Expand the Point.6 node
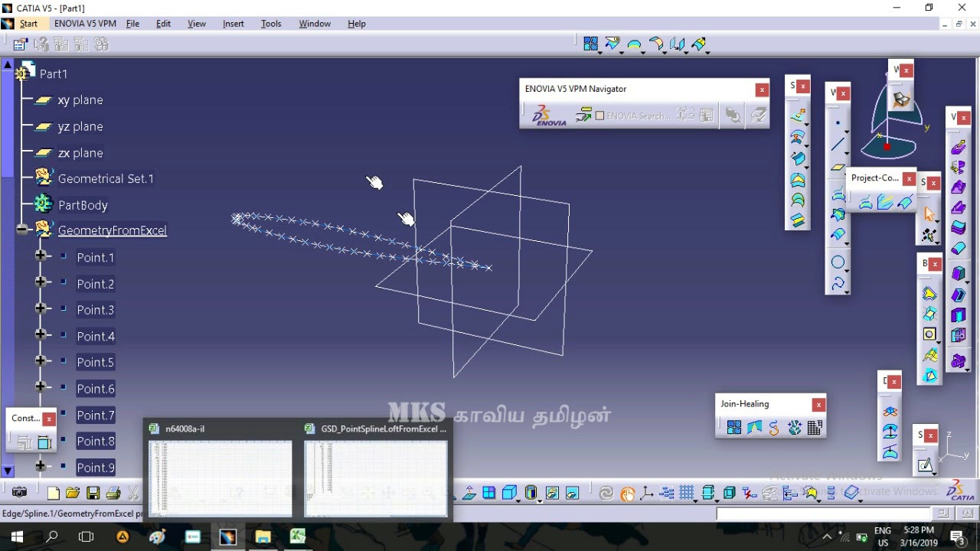 tap(41, 387)
